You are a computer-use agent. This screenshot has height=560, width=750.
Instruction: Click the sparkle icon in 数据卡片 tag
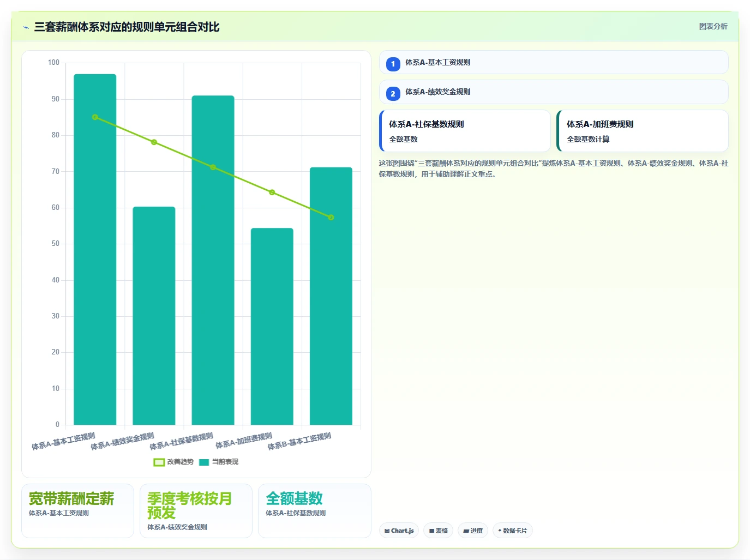pos(500,531)
